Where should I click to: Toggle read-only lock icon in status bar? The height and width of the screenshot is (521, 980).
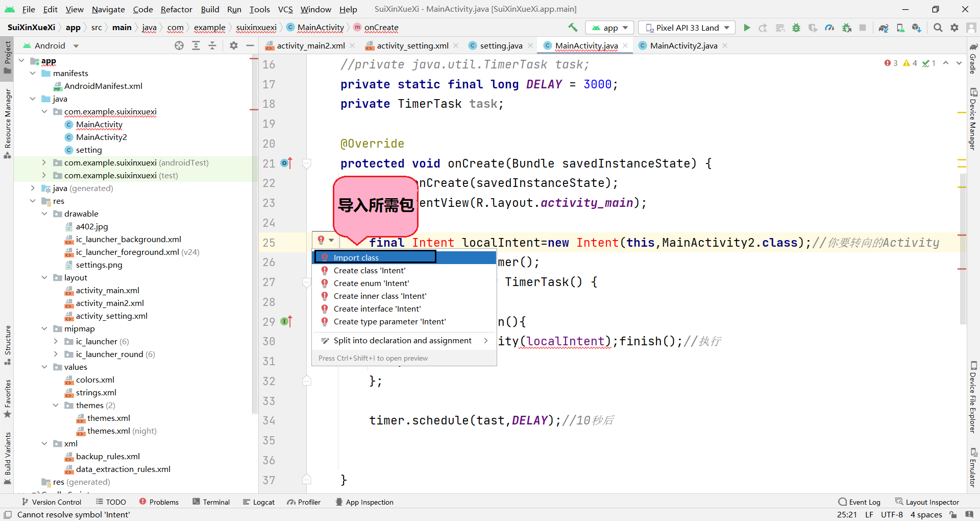(952, 514)
